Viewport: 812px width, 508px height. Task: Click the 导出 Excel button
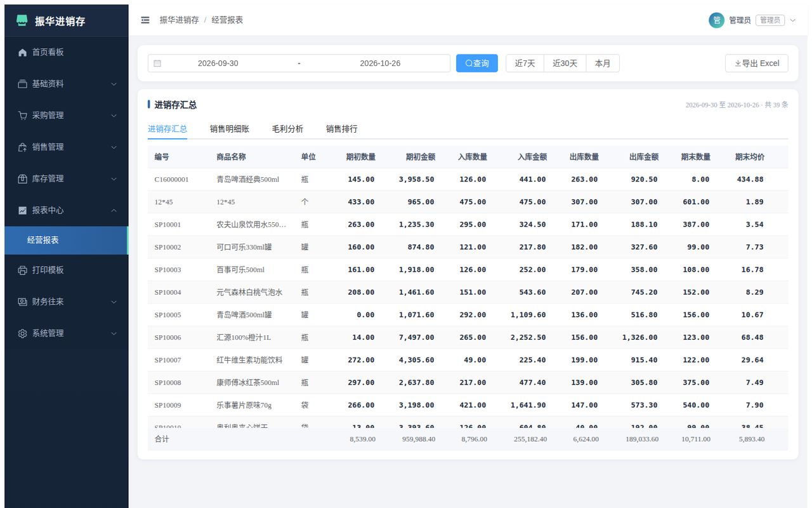pyautogui.click(x=757, y=63)
